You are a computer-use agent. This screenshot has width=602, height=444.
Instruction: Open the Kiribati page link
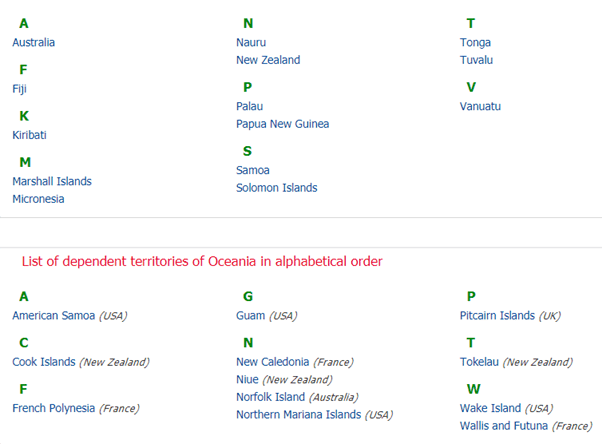click(29, 135)
